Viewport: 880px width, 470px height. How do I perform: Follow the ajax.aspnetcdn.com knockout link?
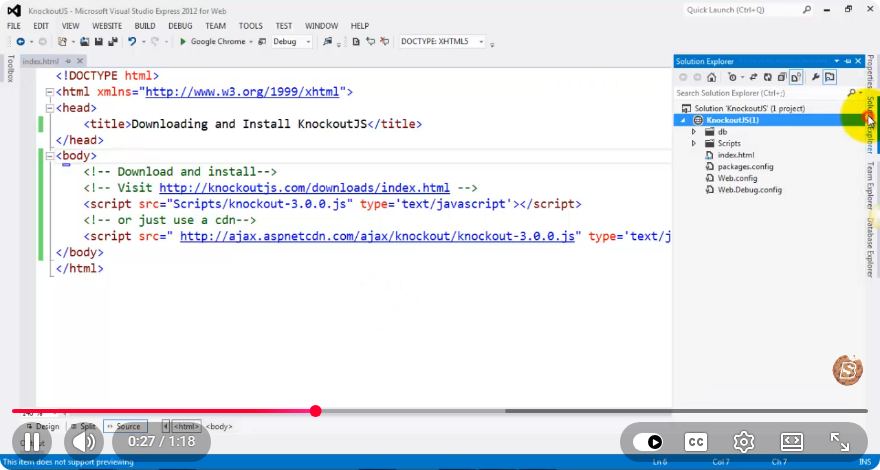point(377,236)
